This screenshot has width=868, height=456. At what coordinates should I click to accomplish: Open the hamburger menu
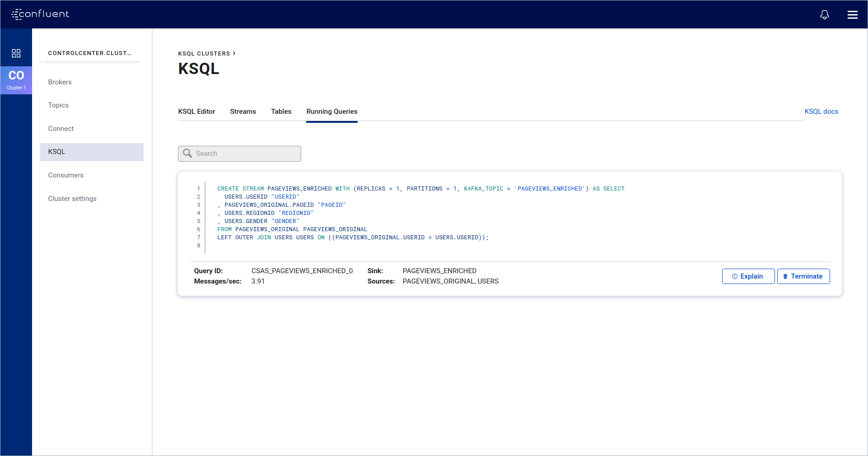tap(852, 14)
